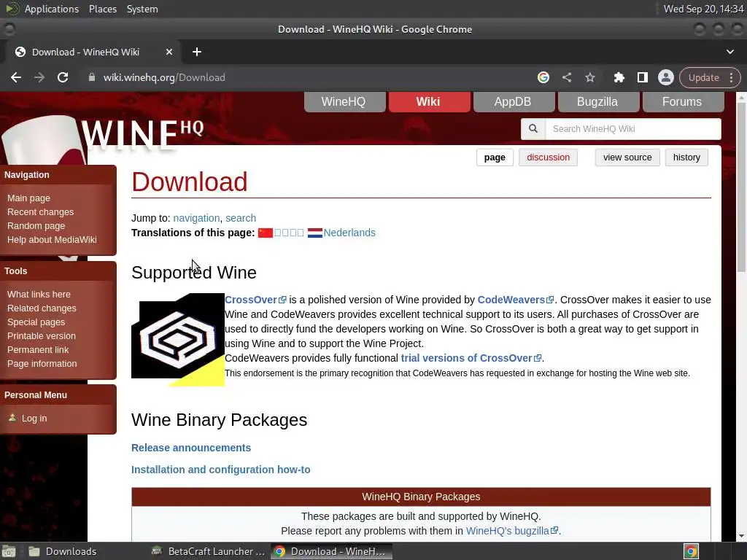Viewport: 747px width, 560px height.
Task: Open Help about MediaWiki link
Action: [x=52, y=239]
